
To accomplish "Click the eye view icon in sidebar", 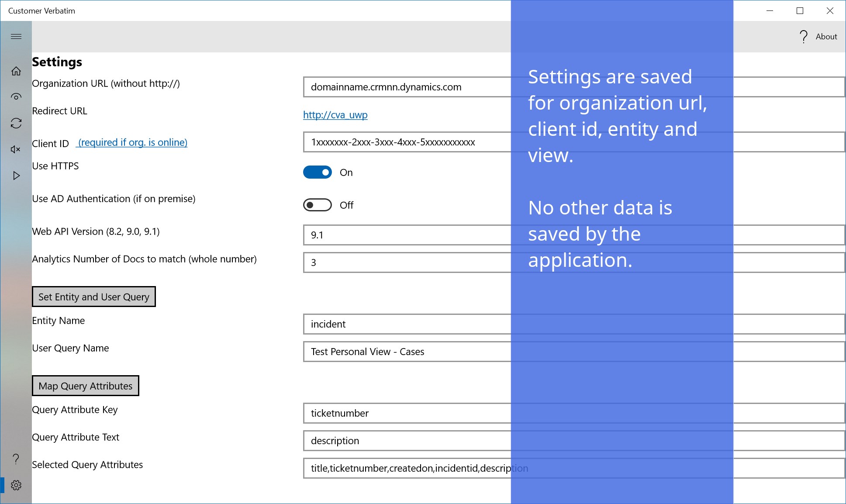I will (x=16, y=97).
